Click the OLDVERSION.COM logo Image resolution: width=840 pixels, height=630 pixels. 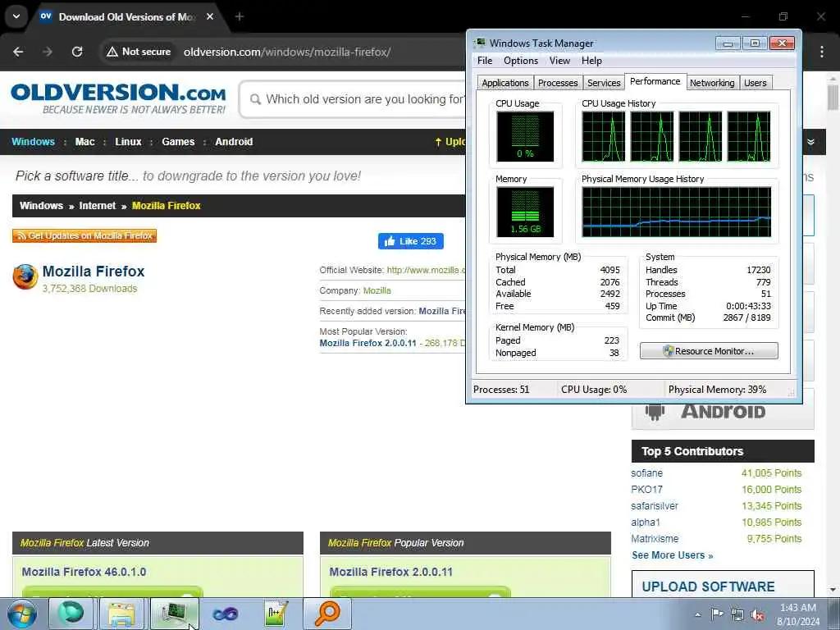point(118,98)
